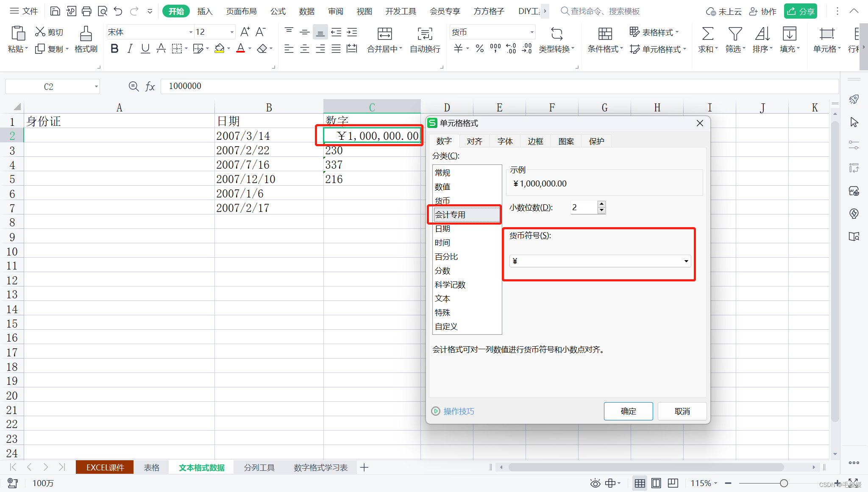Click the Sort (排序) icon
Viewport: 868px width, 492px height.
[762, 34]
